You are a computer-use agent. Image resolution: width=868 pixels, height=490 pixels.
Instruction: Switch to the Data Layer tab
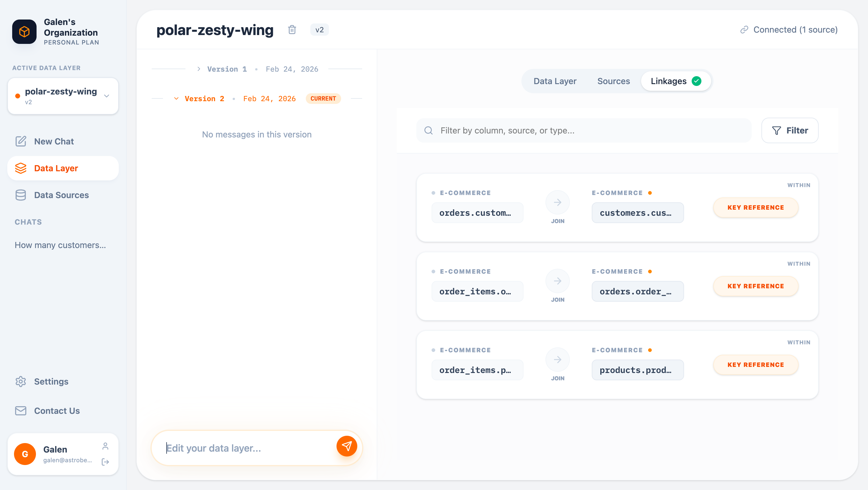click(555, 81)
